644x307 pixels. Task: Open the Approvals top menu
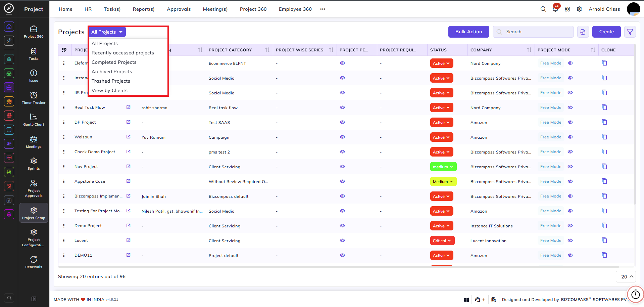point(179,9)
